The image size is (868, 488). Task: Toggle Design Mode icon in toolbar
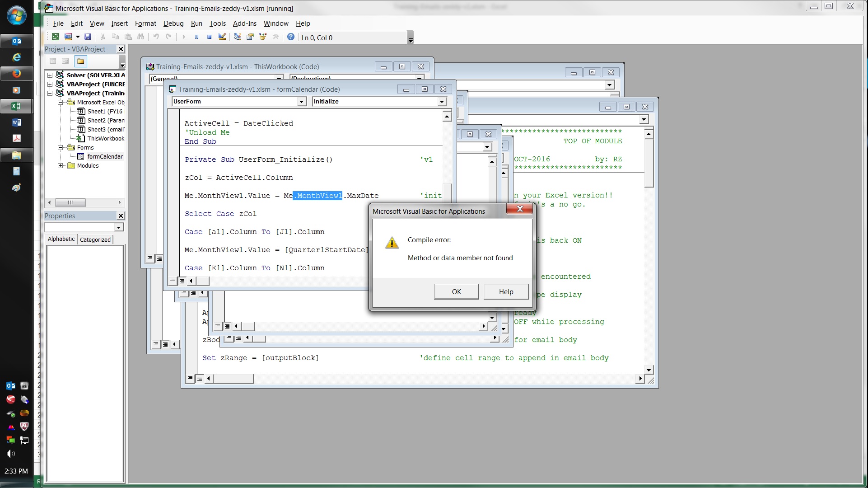(x=222, y=37)
